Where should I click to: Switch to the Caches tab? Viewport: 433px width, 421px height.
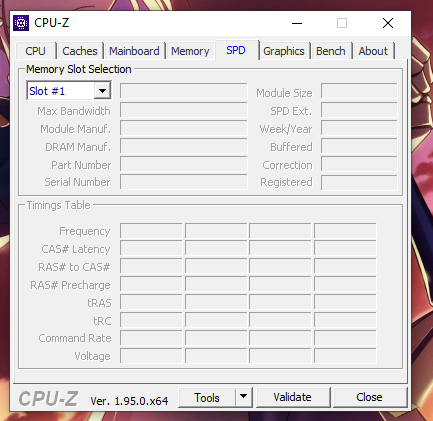[x=80, y=51]
